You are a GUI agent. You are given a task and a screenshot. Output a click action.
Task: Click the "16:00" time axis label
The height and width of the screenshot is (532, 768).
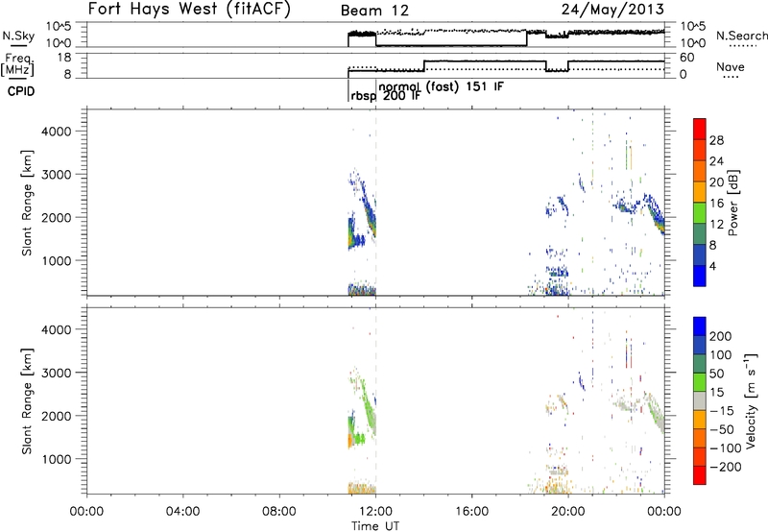click(472, 512)
